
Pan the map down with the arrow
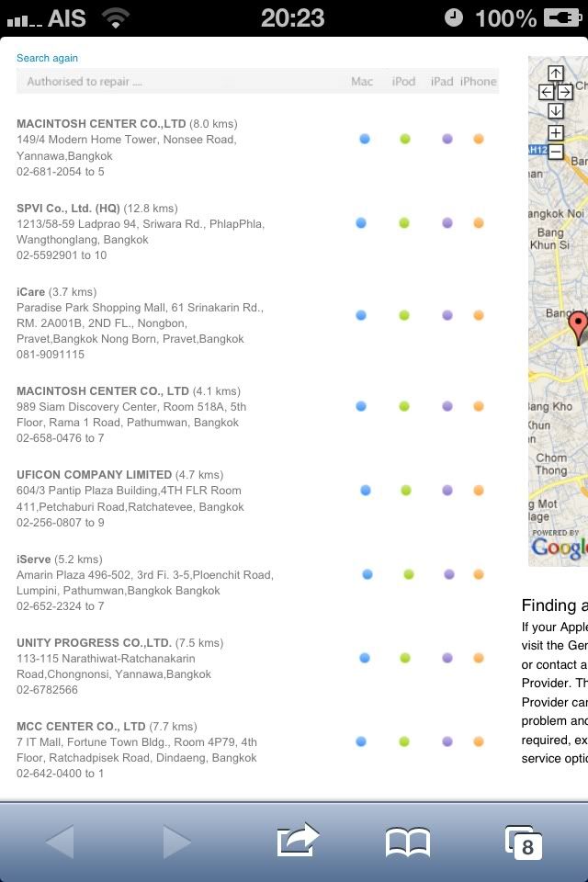tap(555, 111)
